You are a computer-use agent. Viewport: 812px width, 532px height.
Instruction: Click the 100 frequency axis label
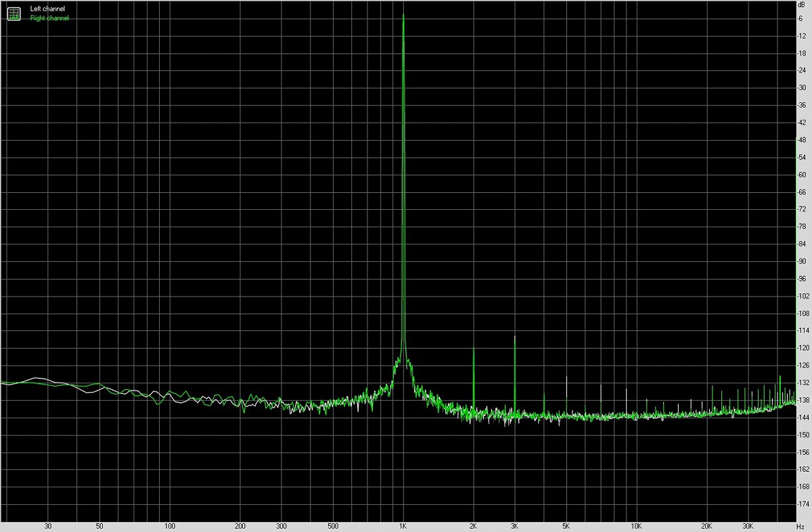(170, 525)
